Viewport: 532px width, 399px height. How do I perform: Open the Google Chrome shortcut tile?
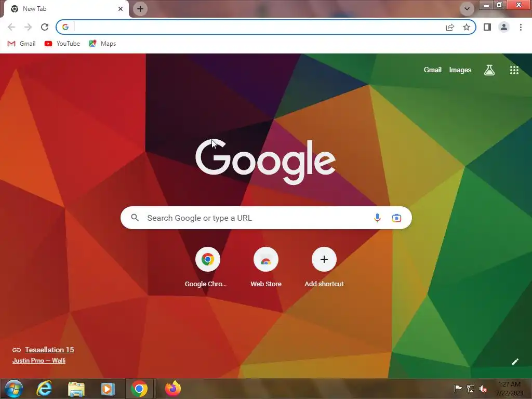point(208,268)
